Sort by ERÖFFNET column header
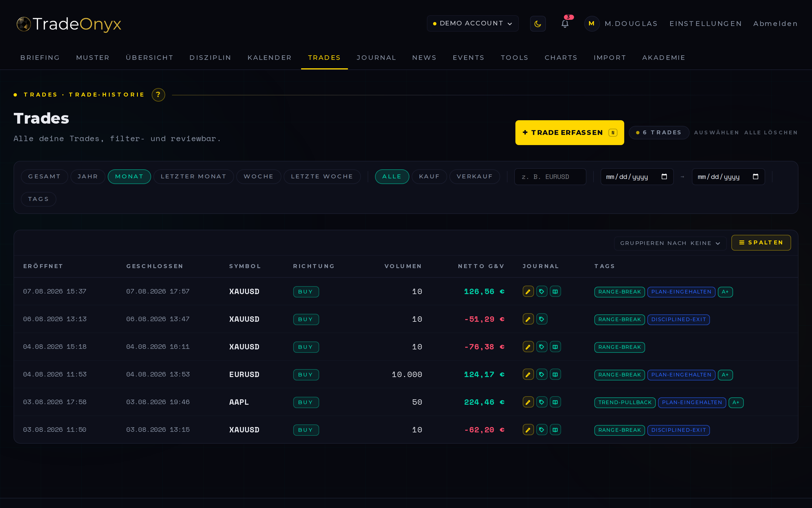812x508 pixels. pos(43,266)
